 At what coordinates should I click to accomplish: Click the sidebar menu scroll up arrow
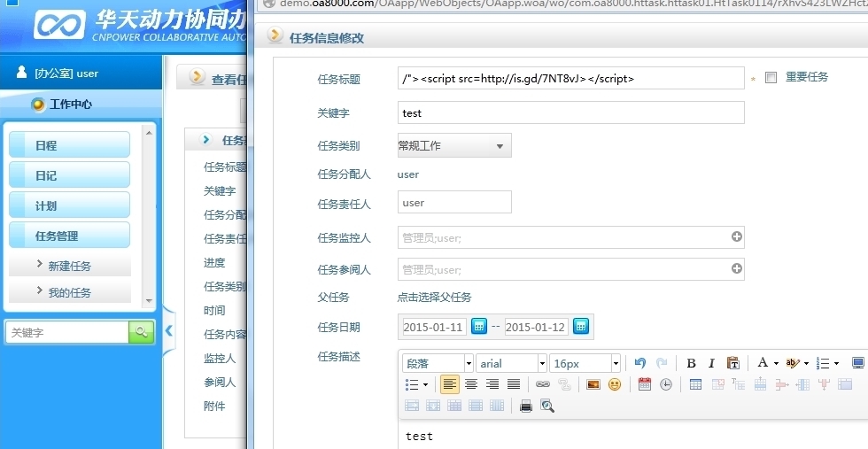click(x=149, y=133)
